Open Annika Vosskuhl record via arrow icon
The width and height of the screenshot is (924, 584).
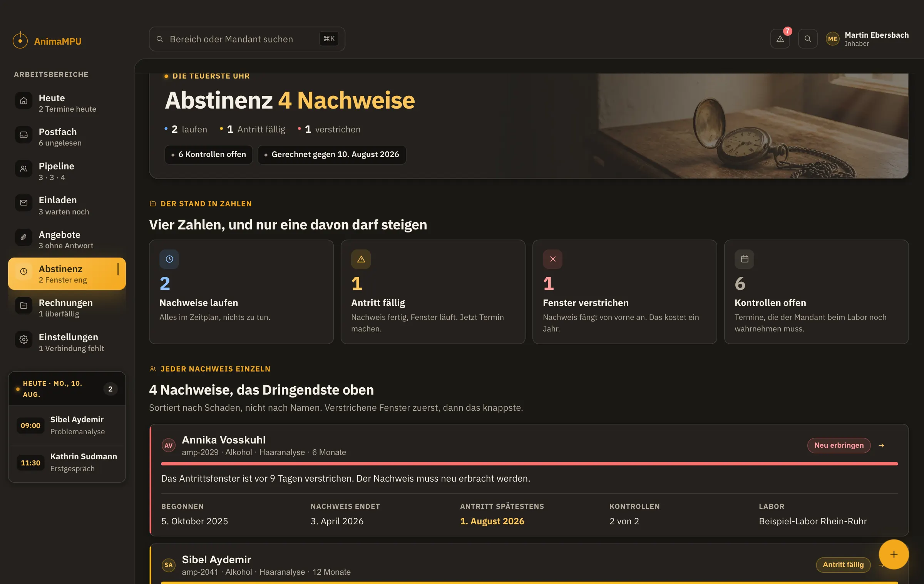(882, 445)
